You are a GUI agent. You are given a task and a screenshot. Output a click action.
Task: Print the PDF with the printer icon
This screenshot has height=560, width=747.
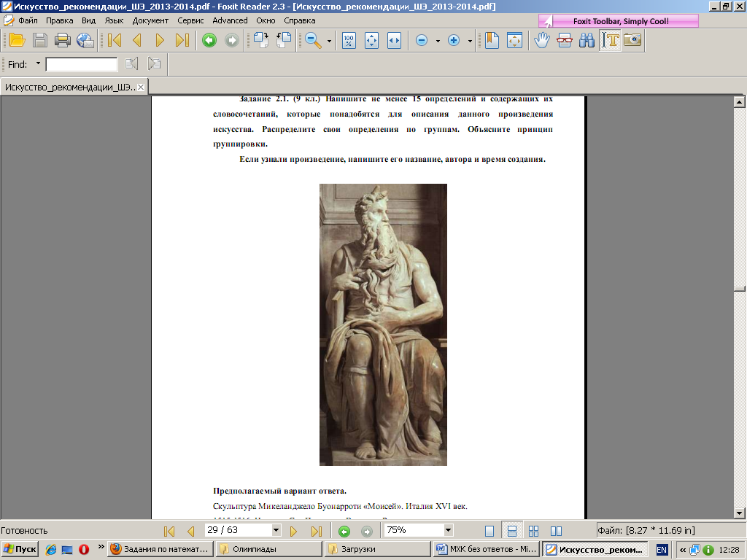click(x=63, y=41)
